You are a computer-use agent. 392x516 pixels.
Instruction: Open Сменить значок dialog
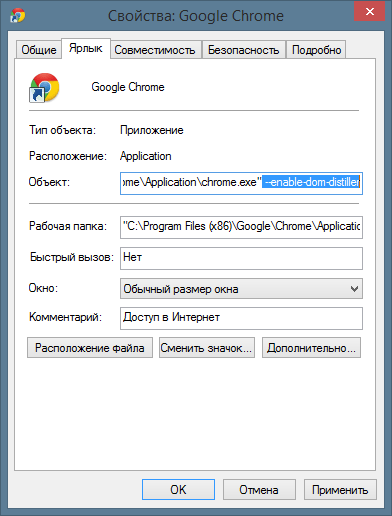click(207, 348)
